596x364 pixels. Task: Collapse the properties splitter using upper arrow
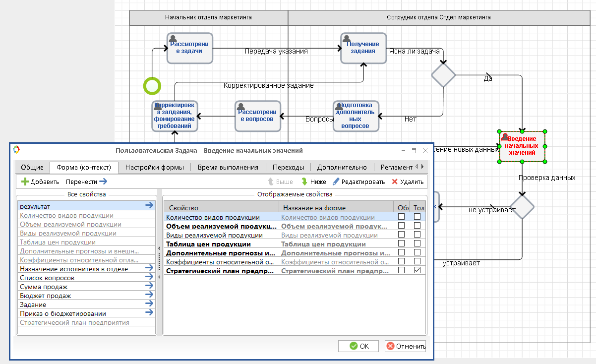pos(159,248)
